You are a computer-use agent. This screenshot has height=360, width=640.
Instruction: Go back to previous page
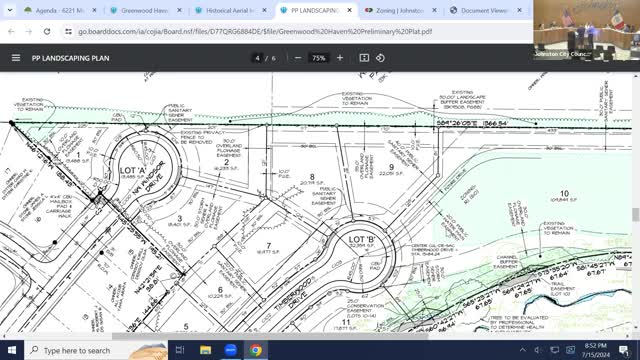[11, 31]
